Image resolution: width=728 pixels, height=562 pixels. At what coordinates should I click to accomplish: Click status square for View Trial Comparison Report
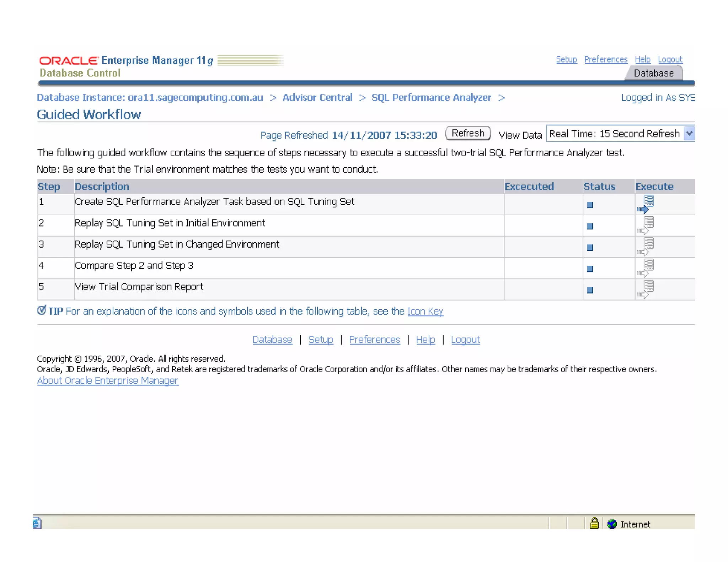point(590,290)
